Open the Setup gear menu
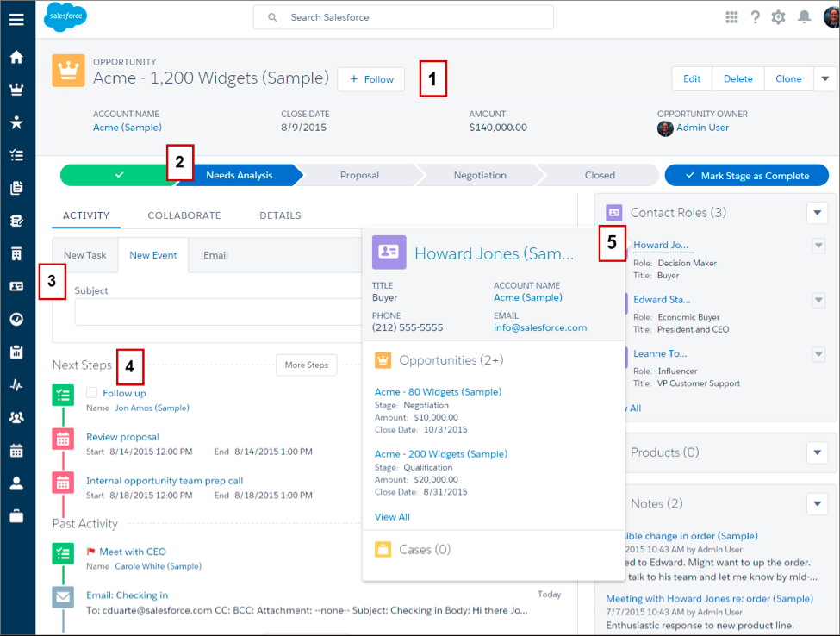This screenshot has width=840, height=636. [x=778, y=17]
